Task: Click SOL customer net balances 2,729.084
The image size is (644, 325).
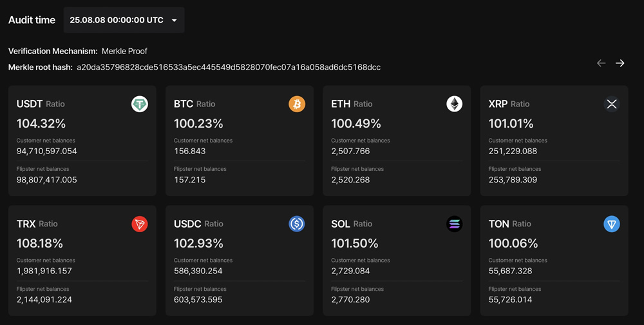Action: pos(350,271)
